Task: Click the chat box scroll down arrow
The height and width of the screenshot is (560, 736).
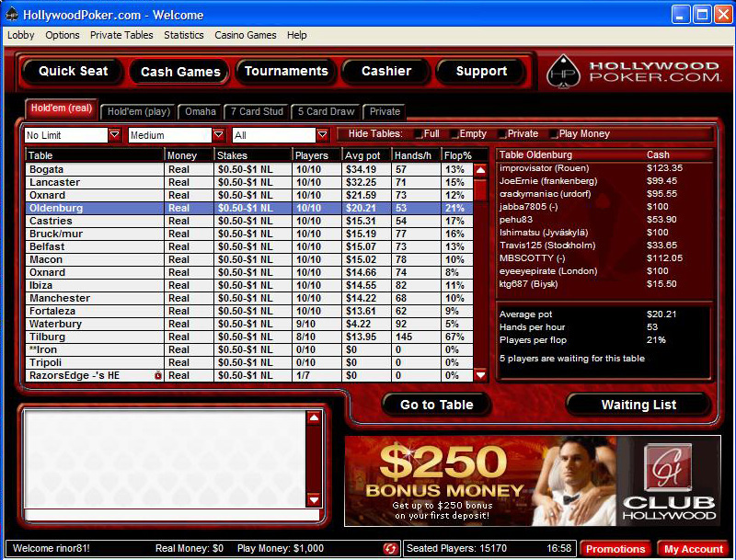Action: click(314, 500)
